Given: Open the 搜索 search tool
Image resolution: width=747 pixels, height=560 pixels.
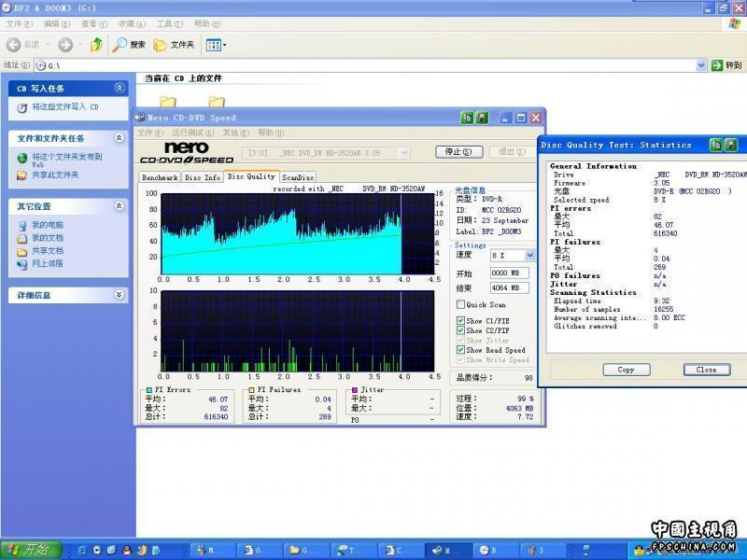Looking at the screenshot, I should (129, 45).
